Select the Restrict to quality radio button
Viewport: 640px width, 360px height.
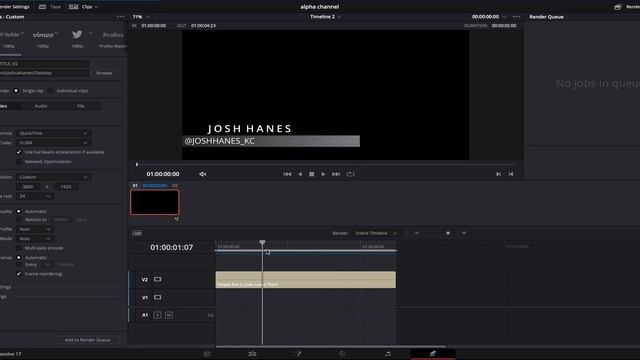[x=19, y=220]
